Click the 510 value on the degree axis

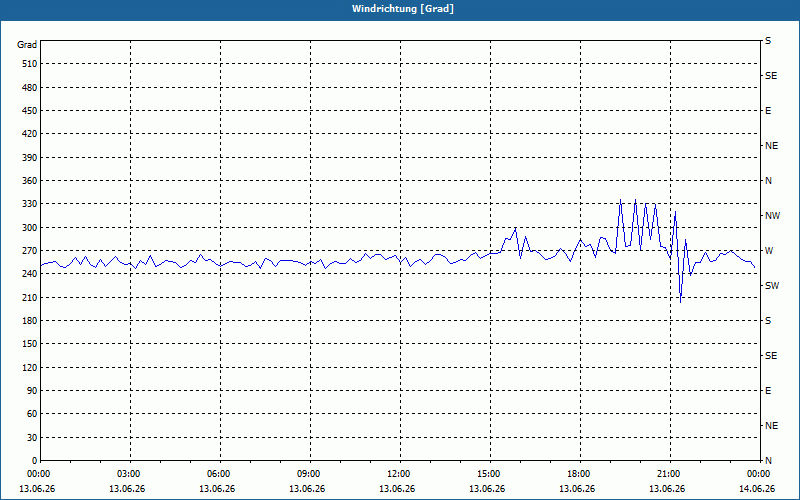(30, 64)
